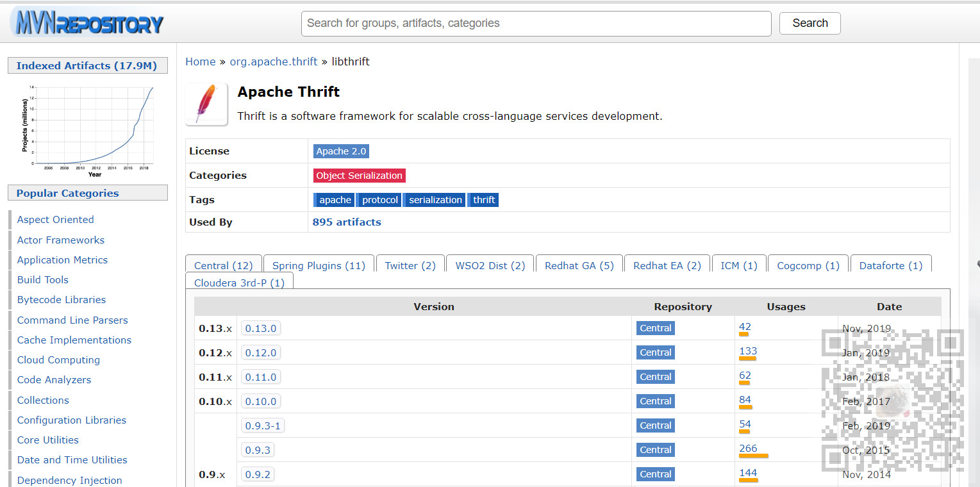Open the Code Analyzers category

coord(54,380)
